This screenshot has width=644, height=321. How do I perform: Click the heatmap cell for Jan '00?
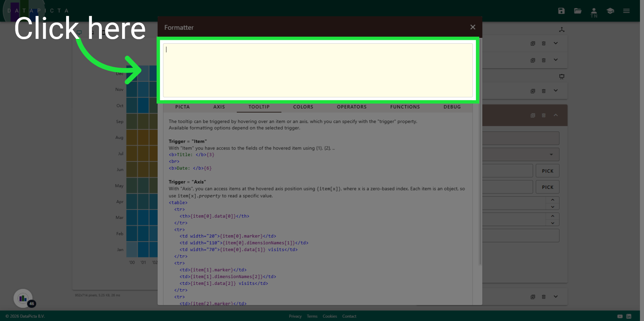tap(132, 250)
